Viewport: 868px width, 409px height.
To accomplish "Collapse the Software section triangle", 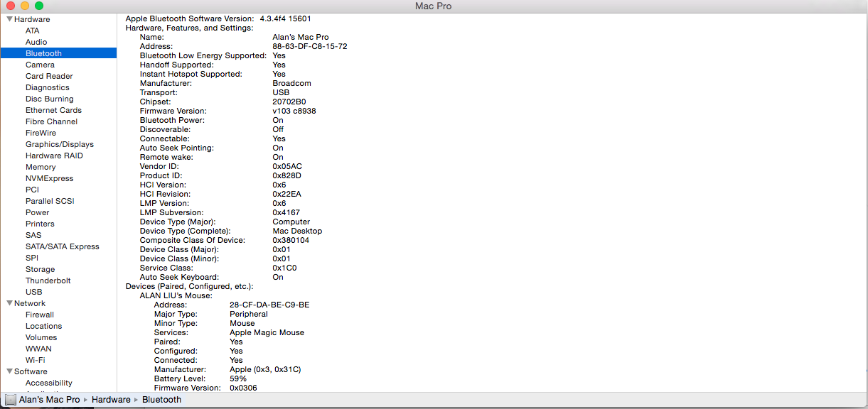I will [9, 371].
